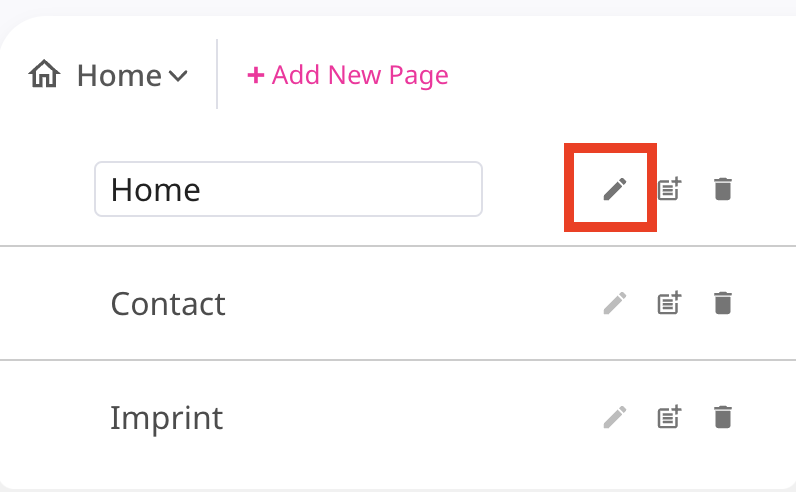Rename the Contact page using its pencil icon

click(615, 303)
